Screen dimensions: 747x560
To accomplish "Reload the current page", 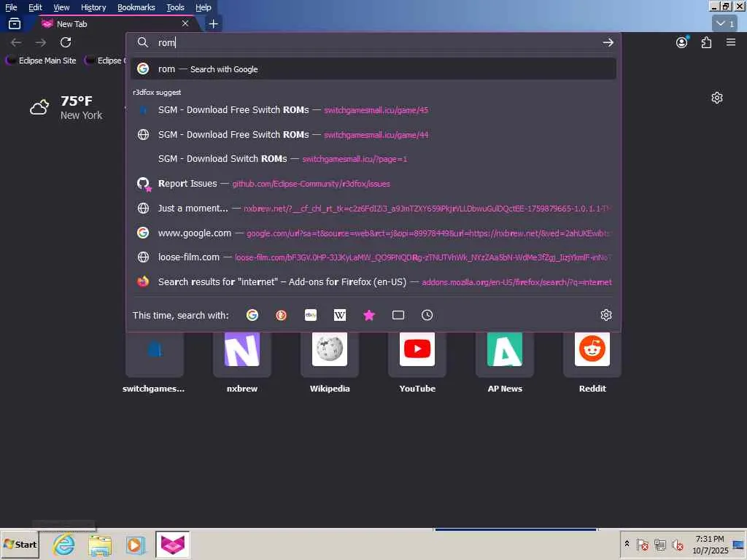I will (66, 42).
